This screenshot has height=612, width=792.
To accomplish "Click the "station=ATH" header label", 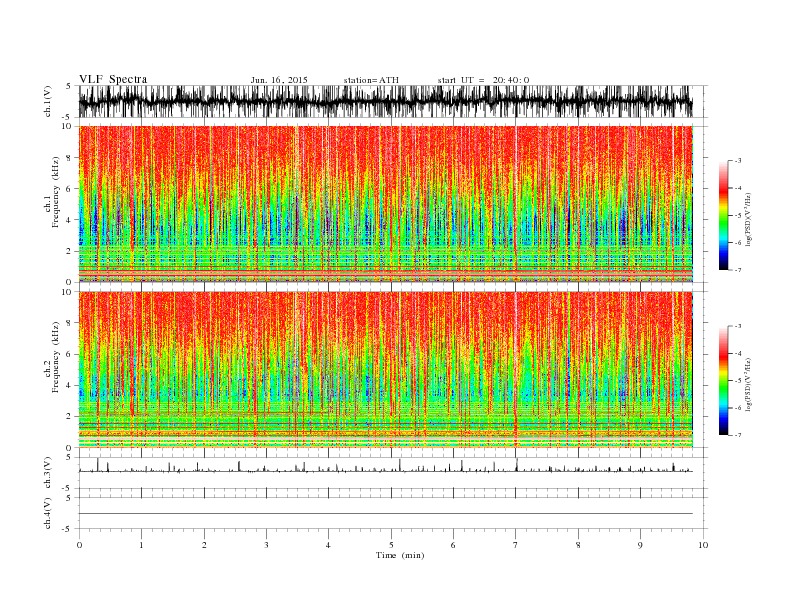I will click(x=371, y=80).
